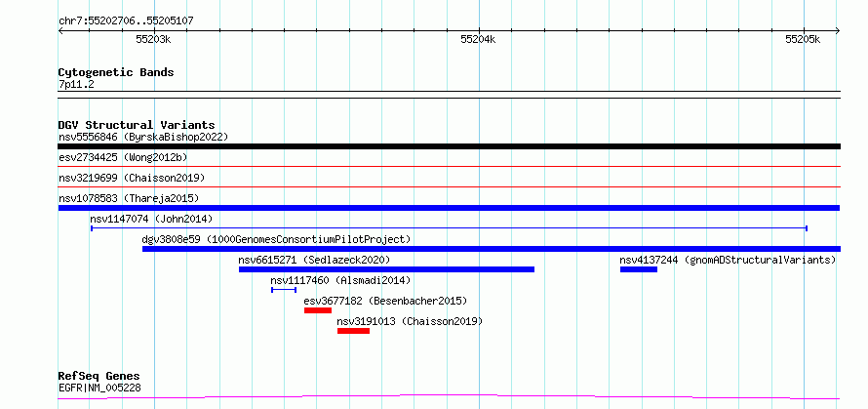Click the thin blue nsv1147074 span line
The width and height of the screenshot is (868, 409).
point(449,227)
